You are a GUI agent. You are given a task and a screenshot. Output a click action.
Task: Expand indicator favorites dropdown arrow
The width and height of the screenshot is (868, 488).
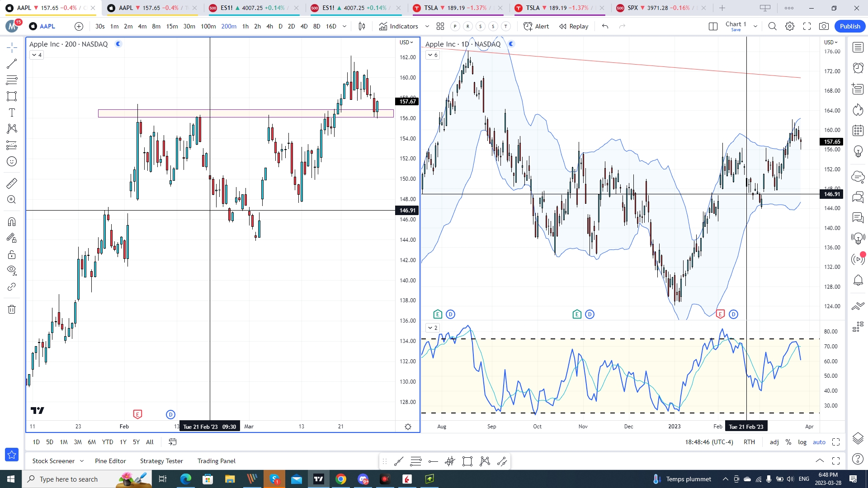click(x=427, y=26)
